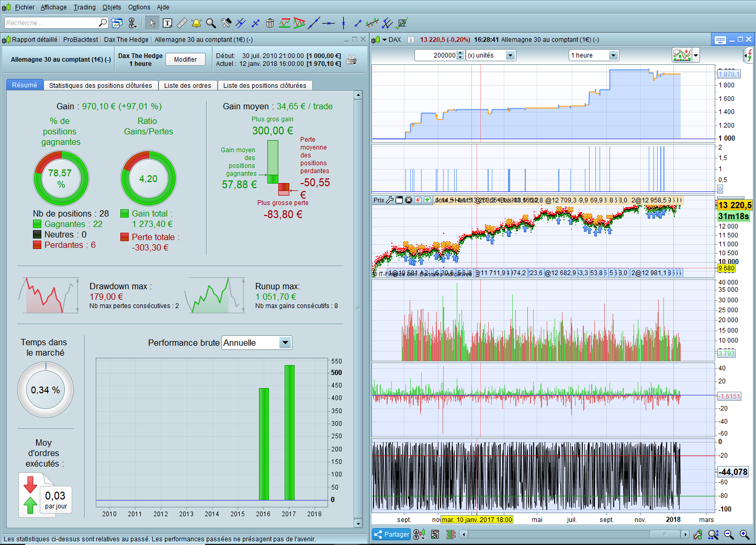
Task: Open the Liste des ordres tab
Action: (x=188, y=85)
